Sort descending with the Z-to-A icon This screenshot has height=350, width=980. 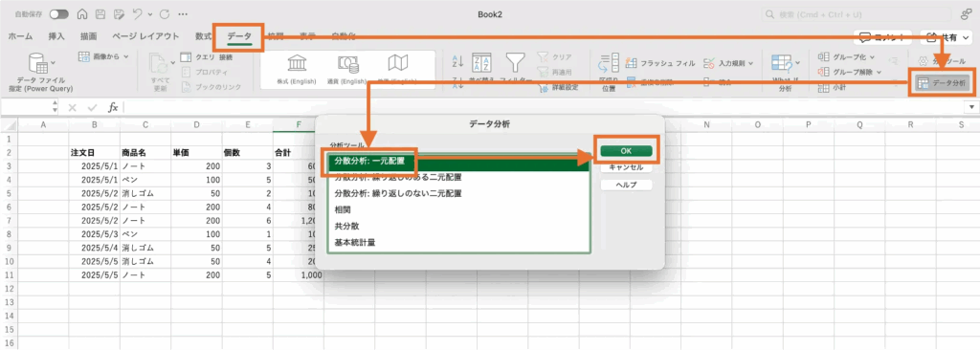[x=457, y=82]
